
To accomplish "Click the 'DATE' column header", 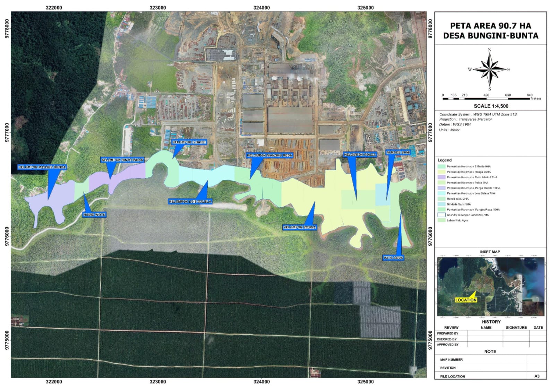I will (x=538, y=328).
